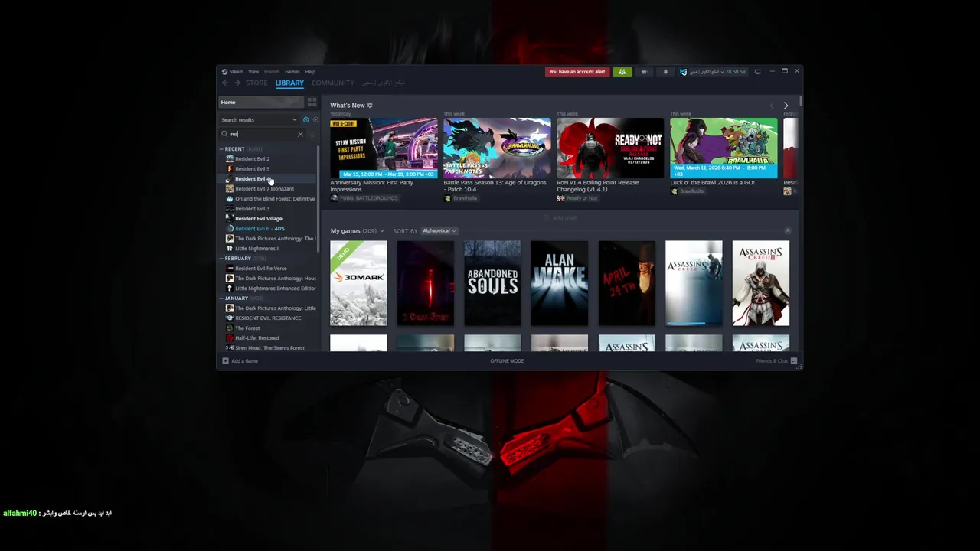Viewport: 980px width, 551px height.
Task: Collapse the My games shelf chevron
Action: [x=787, y=230]
